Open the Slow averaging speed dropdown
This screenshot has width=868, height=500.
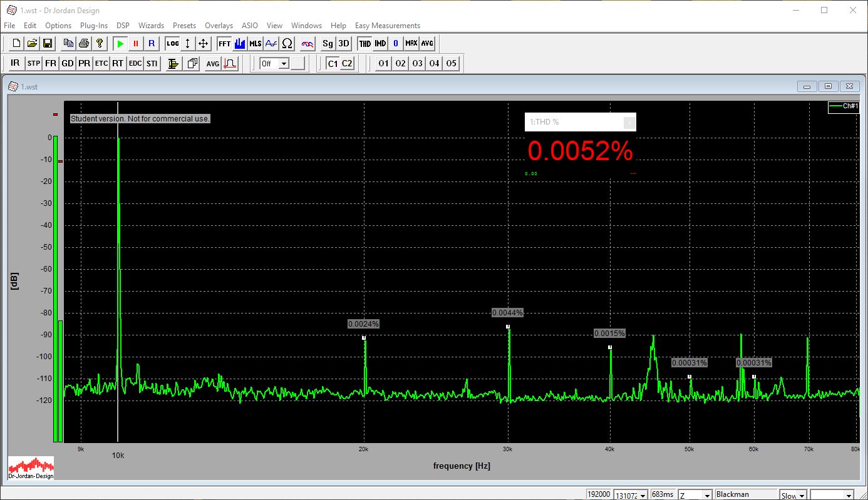click(x=802, y=495)
